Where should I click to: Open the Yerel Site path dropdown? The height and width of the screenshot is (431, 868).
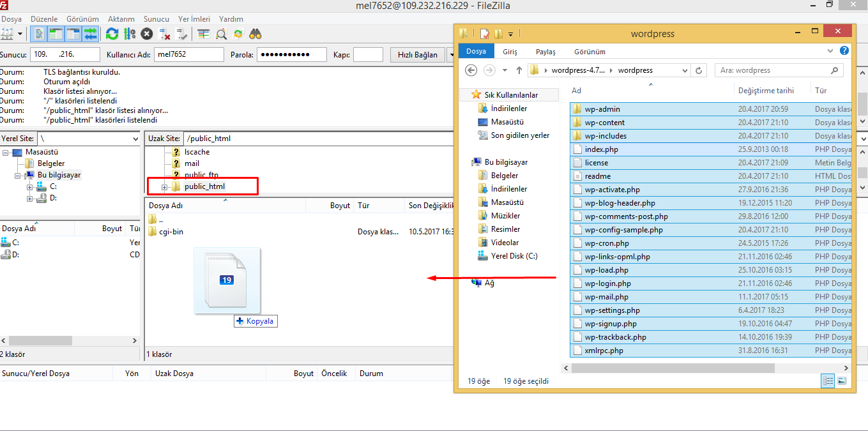coord(135,139)
